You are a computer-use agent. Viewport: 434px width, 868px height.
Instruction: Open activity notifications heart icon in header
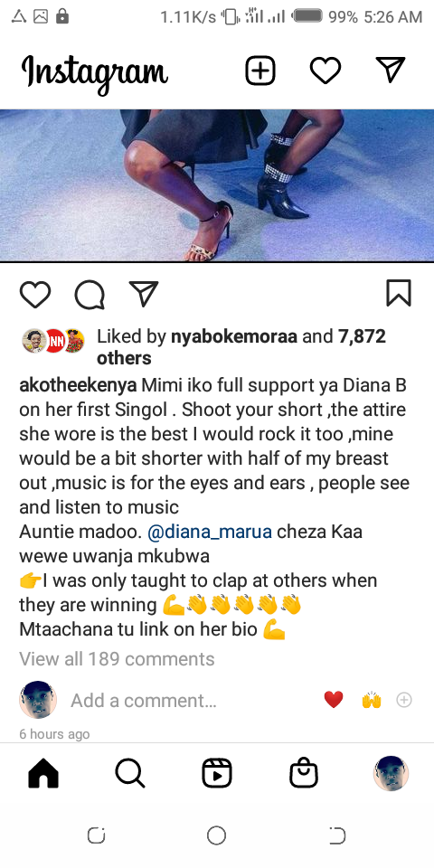pyautogui.click(x=325, y=71)
